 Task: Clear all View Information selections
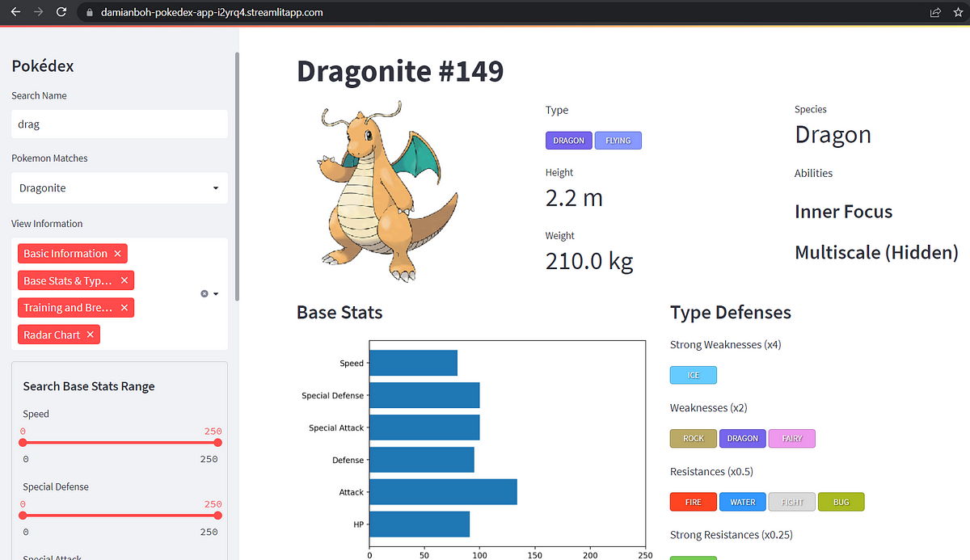coord(205,294)
